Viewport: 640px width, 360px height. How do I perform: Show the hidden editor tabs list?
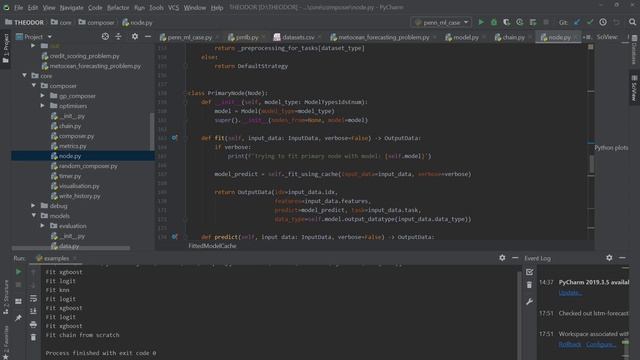(x=587, y=37)
